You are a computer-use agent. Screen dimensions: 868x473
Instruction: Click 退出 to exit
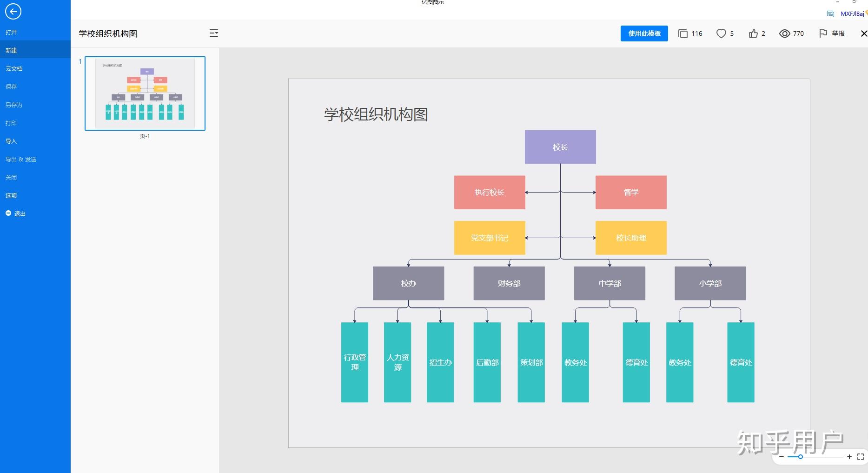(x=16, y=213)
